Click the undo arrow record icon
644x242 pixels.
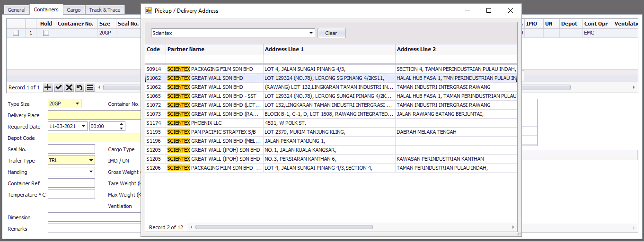coord(79,87)
